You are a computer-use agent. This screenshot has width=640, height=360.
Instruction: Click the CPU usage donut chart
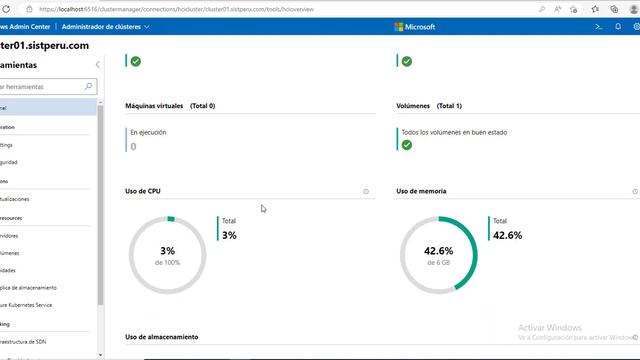(x=167, y=255)
